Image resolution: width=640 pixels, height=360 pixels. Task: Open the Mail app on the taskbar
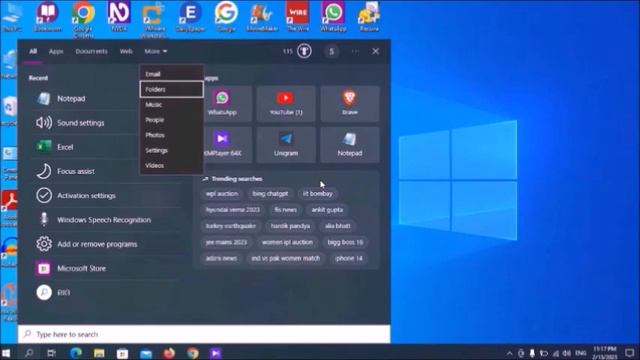[x=146, y=353]
